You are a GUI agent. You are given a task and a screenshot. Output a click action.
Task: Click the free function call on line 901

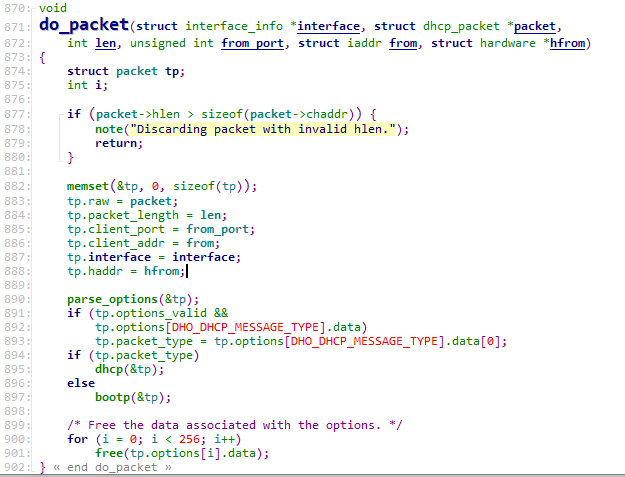[x=109, y=453]
